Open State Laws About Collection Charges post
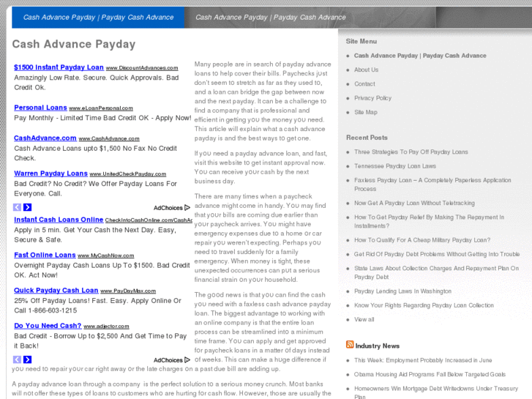532x399 pixels. point(436,272)
